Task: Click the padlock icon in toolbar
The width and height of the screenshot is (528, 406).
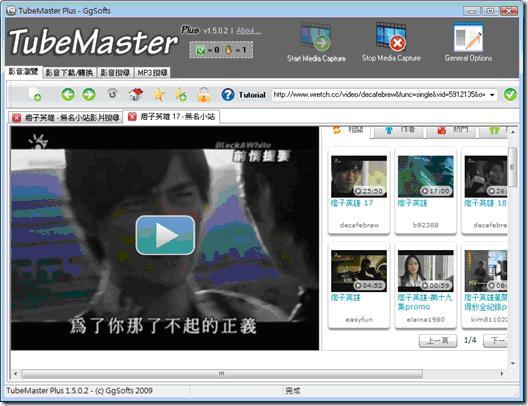Action: (204, 95)
